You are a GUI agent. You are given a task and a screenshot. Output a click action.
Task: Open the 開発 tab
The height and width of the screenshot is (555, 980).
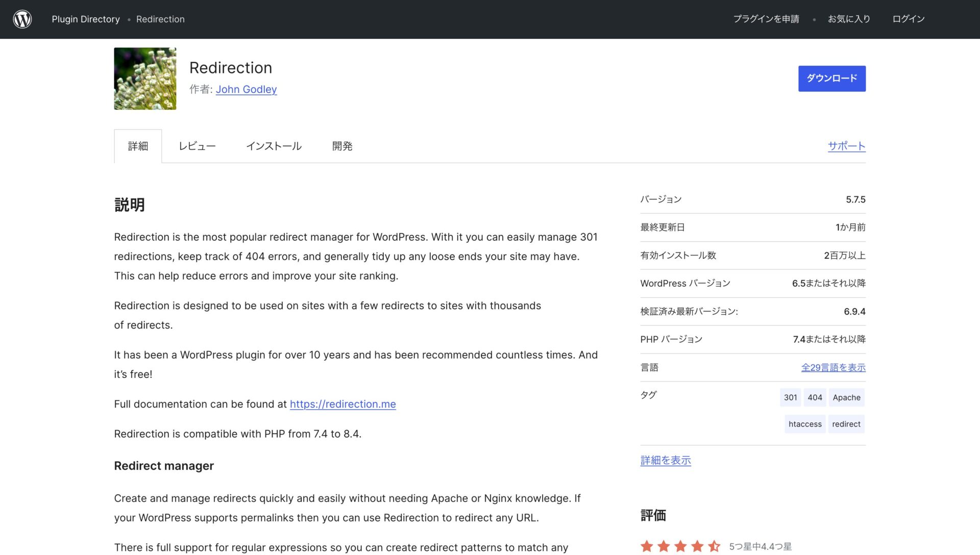(x=342, y=146)
